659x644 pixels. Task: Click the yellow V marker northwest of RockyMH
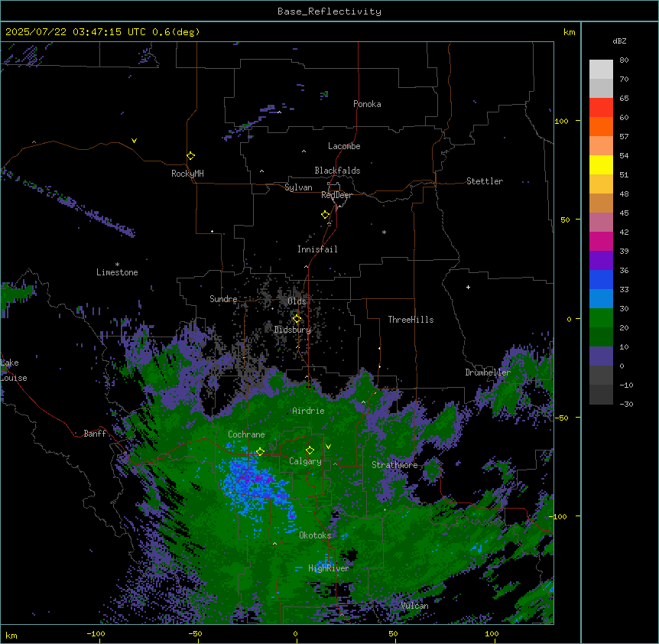[x=134, y=141]
